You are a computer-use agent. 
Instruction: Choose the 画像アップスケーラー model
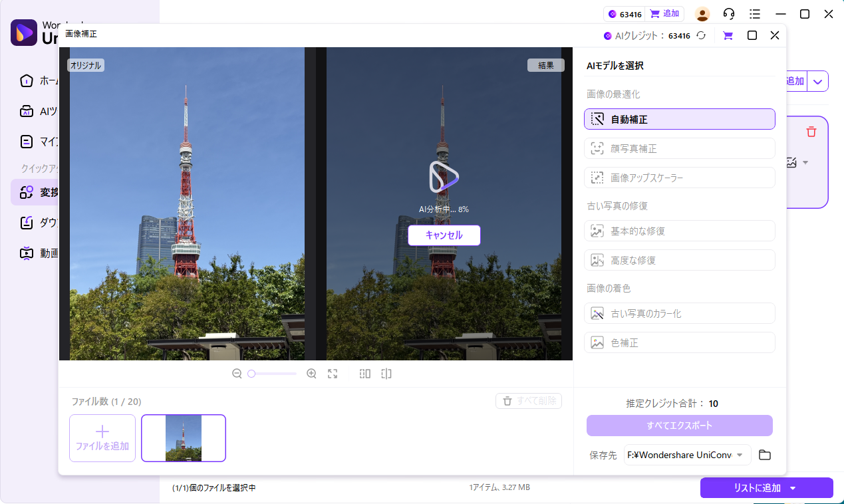[x=679, y=178]
